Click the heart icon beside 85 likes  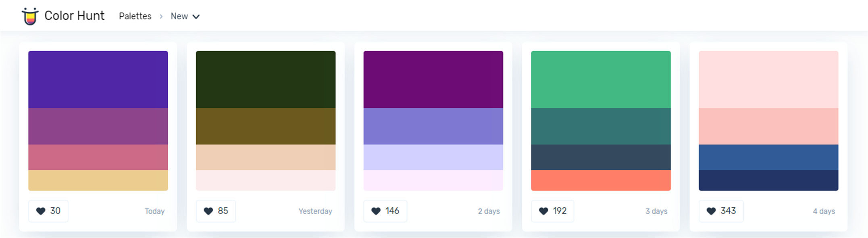click(x=208, y=211)
